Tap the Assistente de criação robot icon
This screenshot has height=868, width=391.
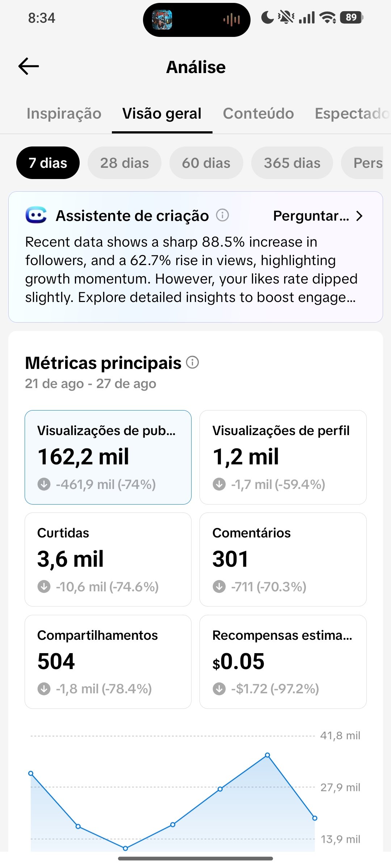click(x=36, y=215)
